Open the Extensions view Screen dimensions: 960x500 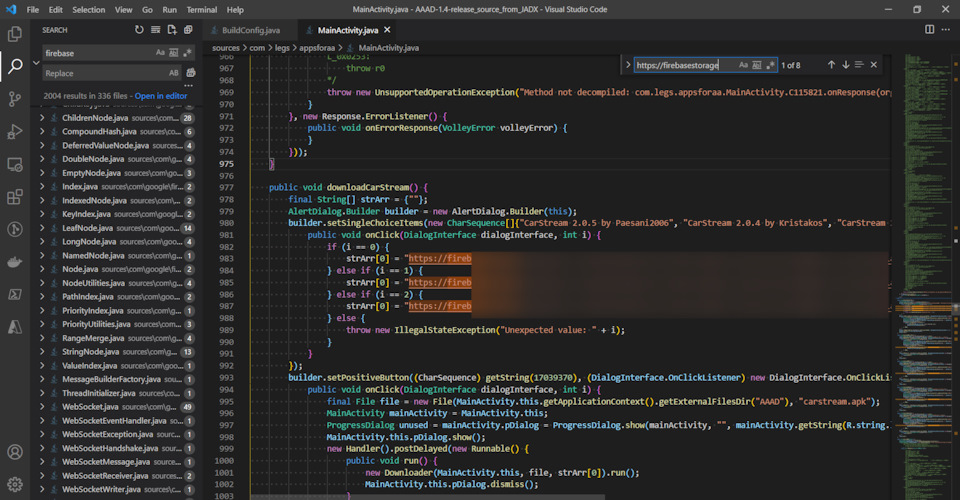(15, 197)
